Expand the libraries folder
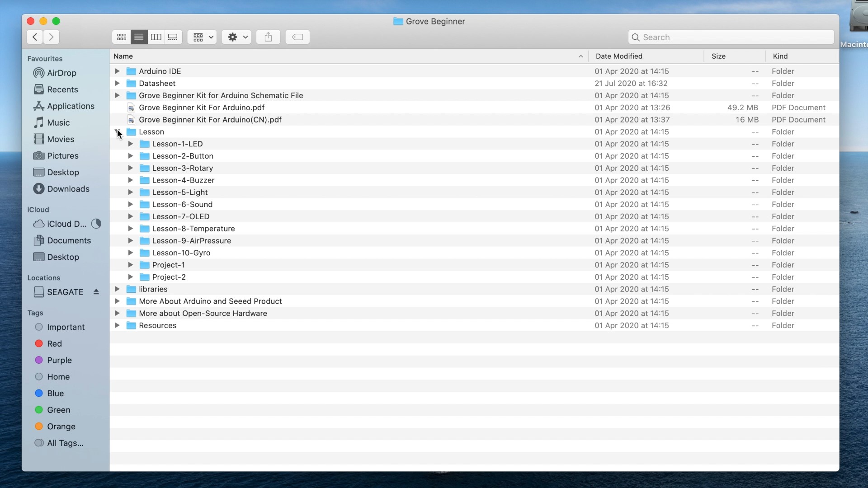This screenshot has width=868, height=488. pos(117,289)
